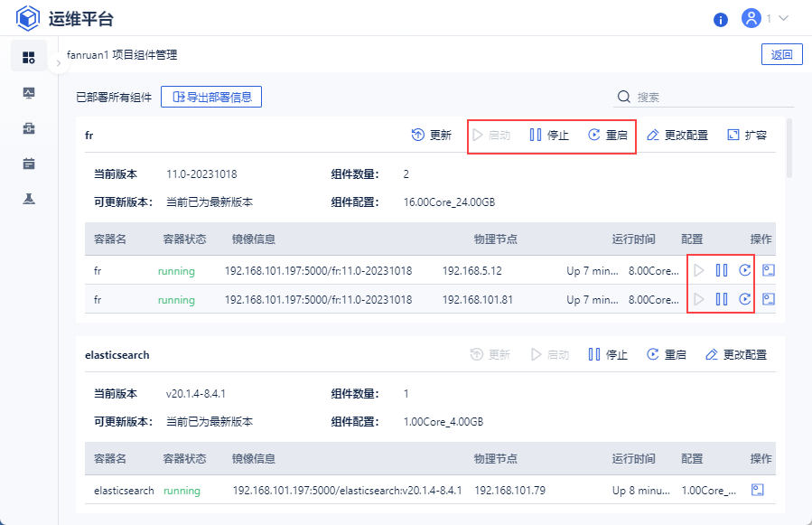Open the lab flask sidebar icon
The image size is (812, 525).
pyautogui.click(x=29, y=199)
